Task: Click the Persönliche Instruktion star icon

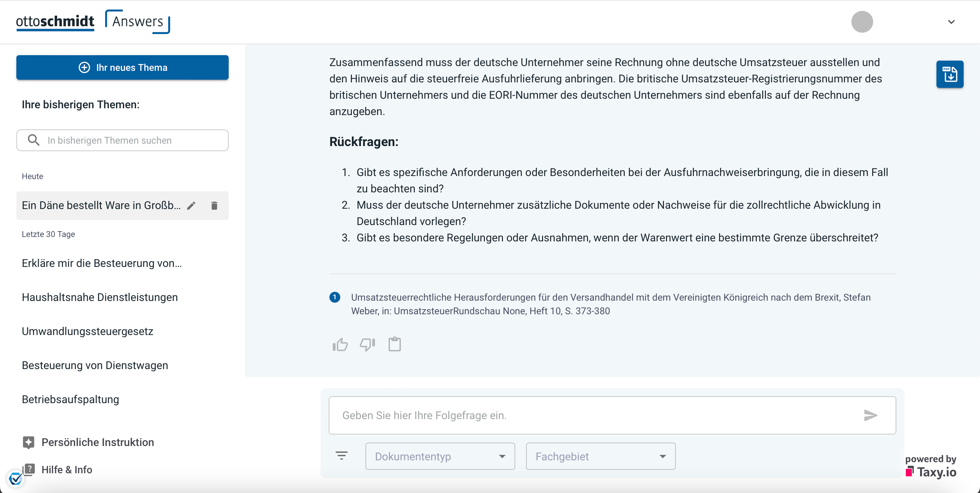Action: pyautogui.click(x=29, y=442)
